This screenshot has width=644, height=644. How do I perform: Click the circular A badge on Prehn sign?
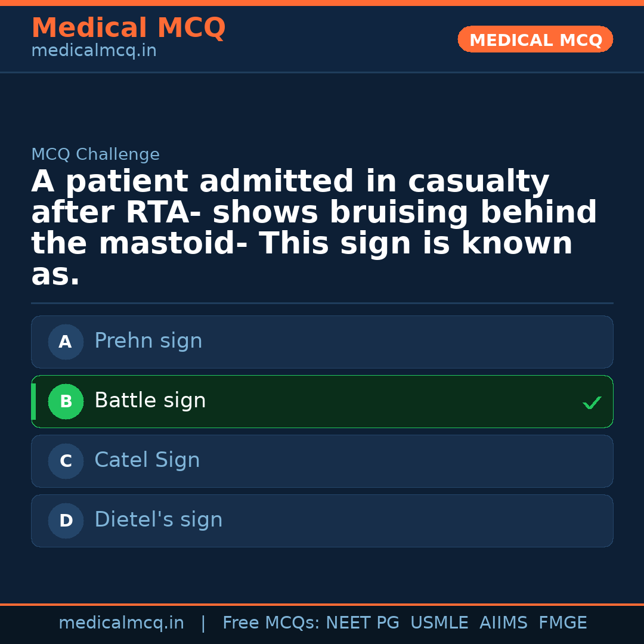click(x=66, y=342)
